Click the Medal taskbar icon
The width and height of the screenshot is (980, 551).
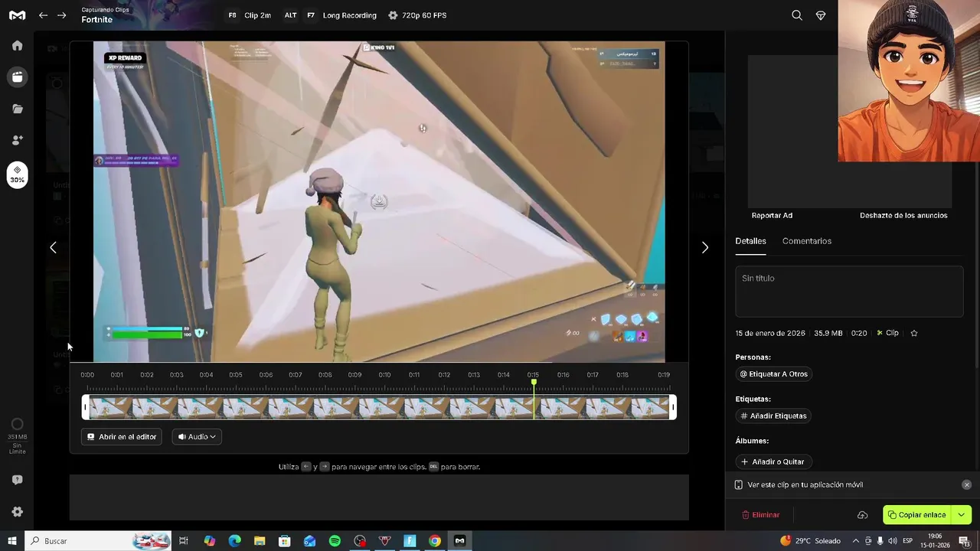[459, 541]
